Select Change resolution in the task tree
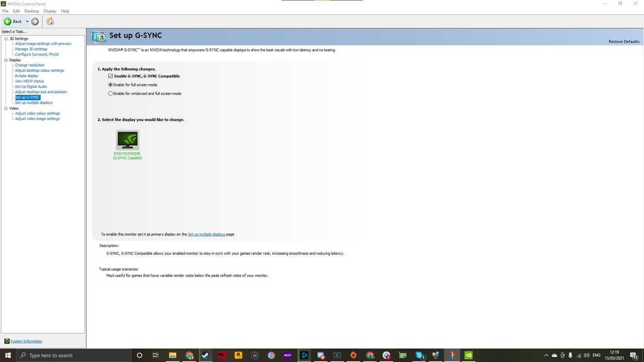The height and width of the screenshot is (362, 644). pyautogui.click(x=30, y=65)
